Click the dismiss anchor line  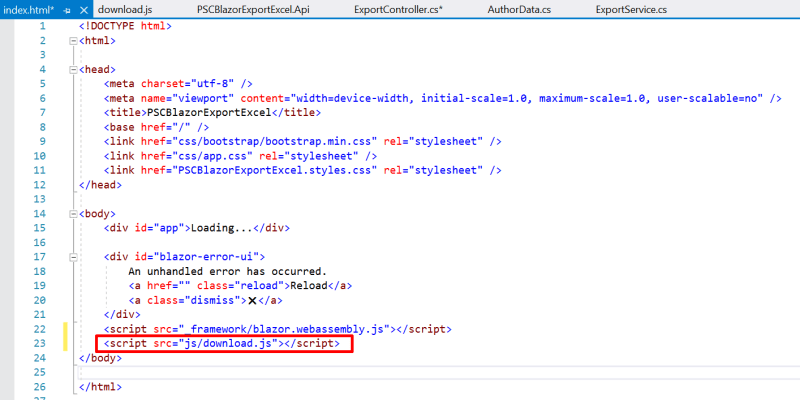tap(206, 301)
